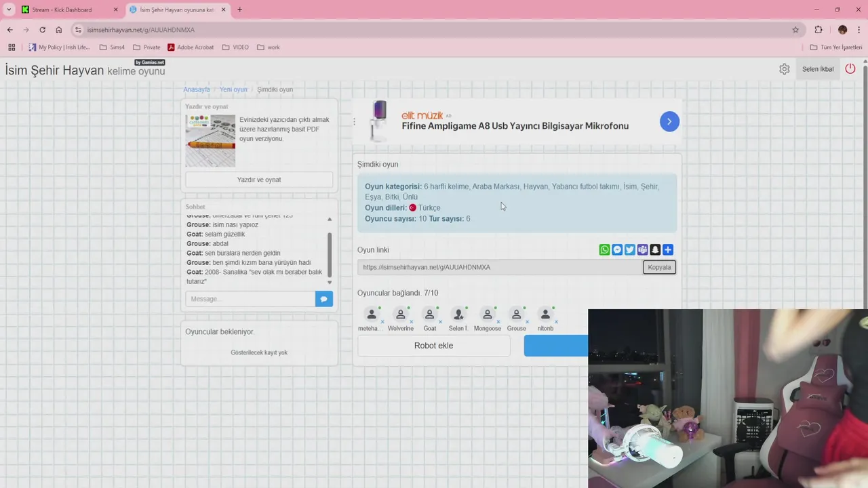The image size is (868, 488).
Task: Click Yeni oyun breadcrumb link
Action: coord(233,89)
